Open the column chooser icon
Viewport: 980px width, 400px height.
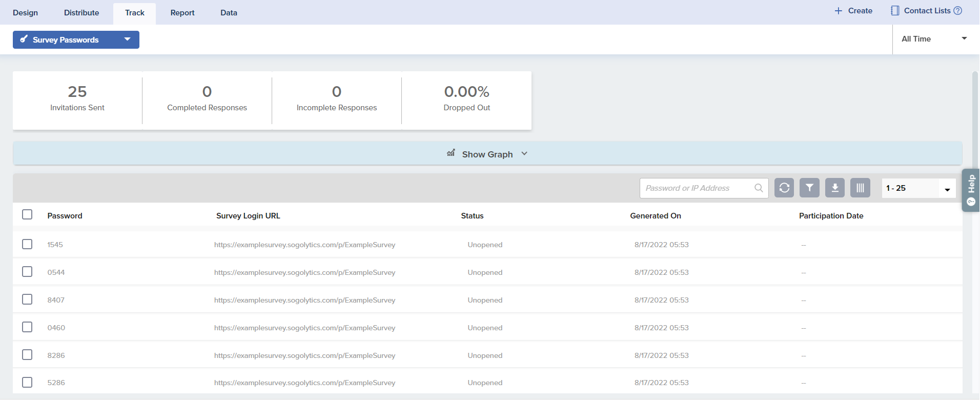(860, 188)
